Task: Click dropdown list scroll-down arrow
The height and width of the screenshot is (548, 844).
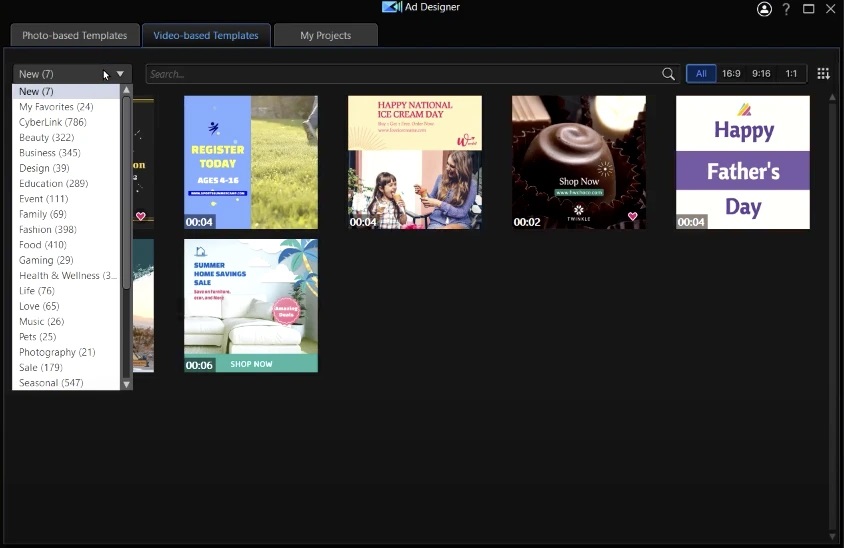Action: click(x=126, y=384)
